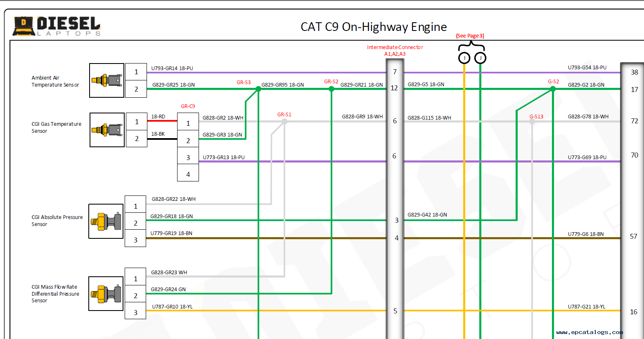Click wire label G828-G78 18-WH

pyautogui.click(x=588, y=117)
